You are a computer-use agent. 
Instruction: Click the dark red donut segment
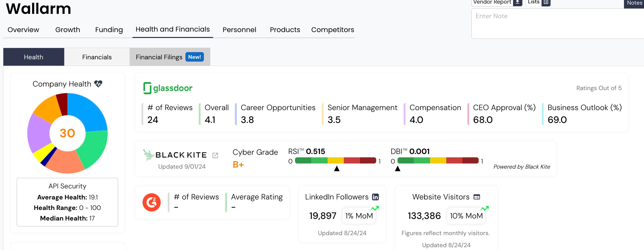[63, 104]
